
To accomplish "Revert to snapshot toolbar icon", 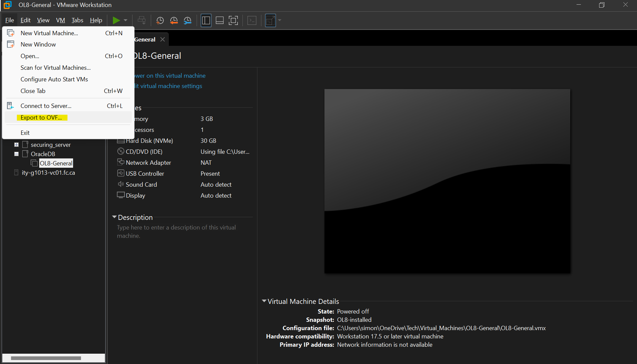I will (174, 20).
